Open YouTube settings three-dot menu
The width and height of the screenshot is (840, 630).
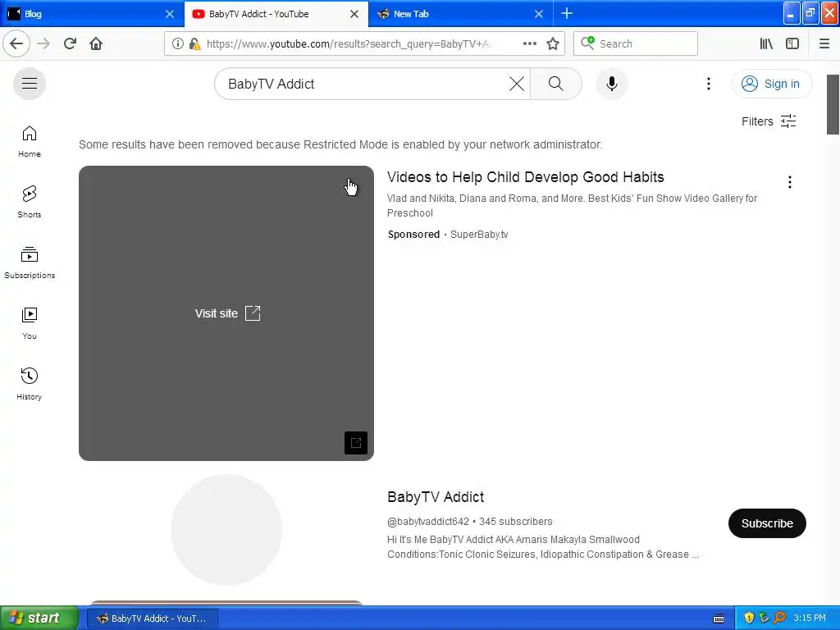click(x=708, y=84)
